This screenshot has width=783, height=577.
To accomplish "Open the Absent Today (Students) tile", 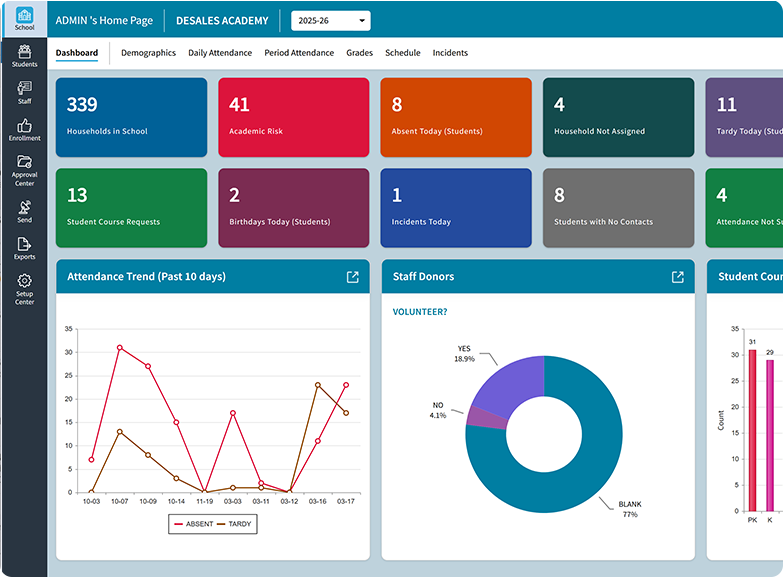I will (456, 117).
